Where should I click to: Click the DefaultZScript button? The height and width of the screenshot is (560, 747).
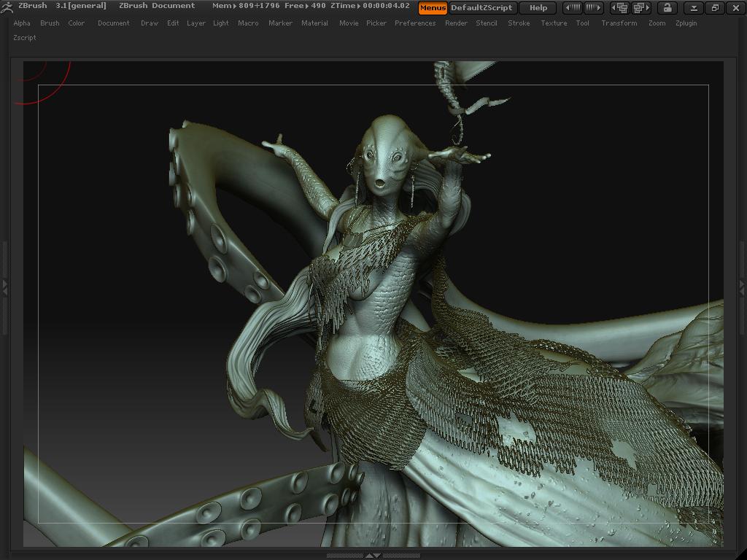coord(482,8)
